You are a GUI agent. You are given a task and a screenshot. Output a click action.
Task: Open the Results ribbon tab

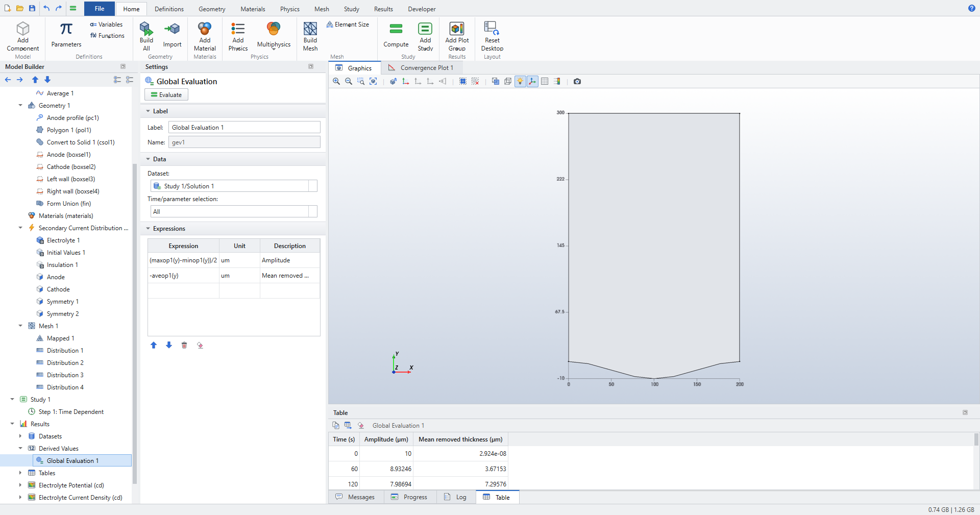[383, 9]
